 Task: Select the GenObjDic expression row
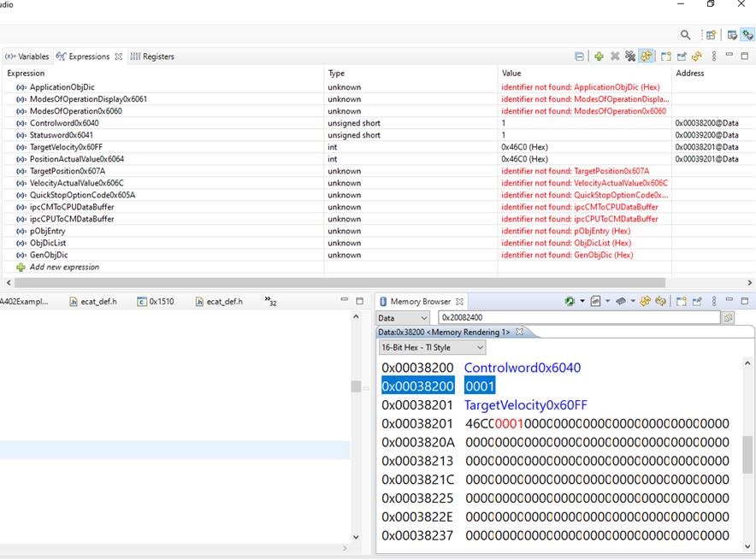tap(378, 255)
